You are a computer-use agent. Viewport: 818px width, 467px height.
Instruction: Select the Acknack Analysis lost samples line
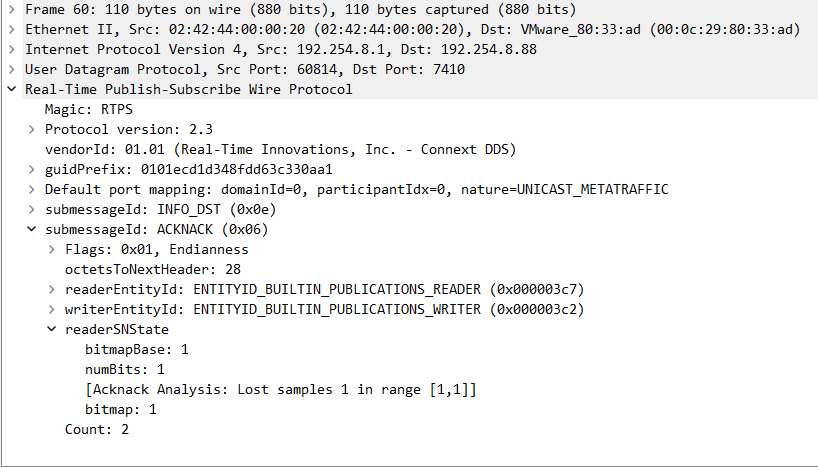(x=280, y=389)
